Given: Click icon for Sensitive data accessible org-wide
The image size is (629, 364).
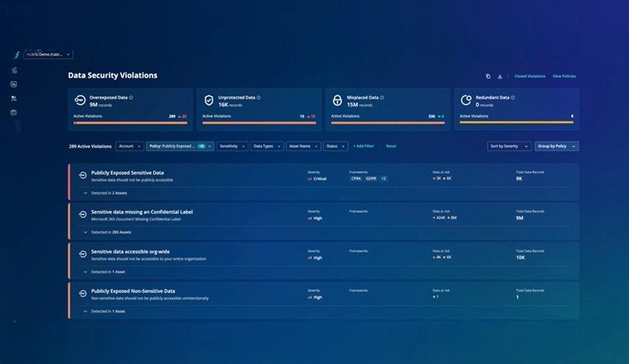Looking at the screenshot, I should tap(83, 254).
